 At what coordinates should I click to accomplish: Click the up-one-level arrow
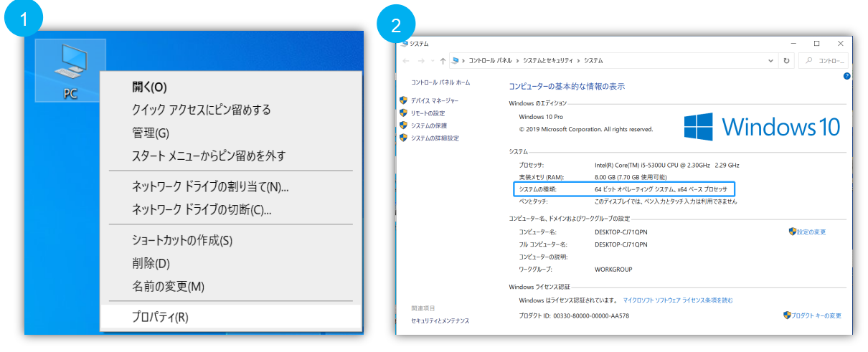[443, 61]
